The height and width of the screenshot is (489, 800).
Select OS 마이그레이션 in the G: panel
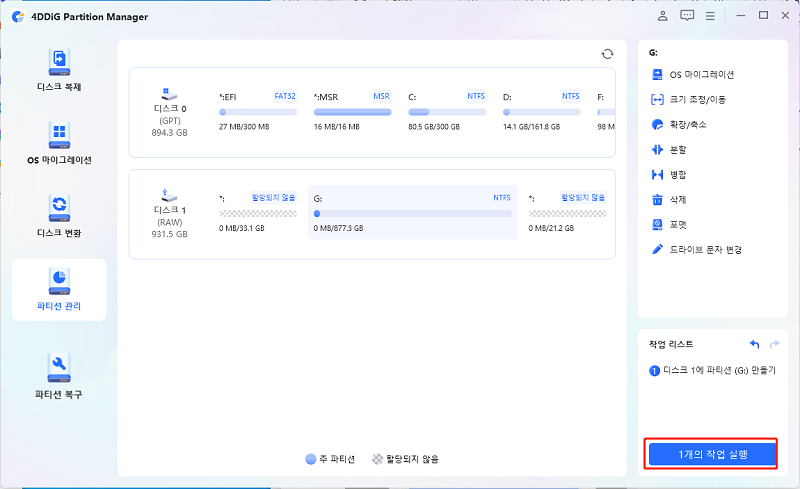coord(693,75)
